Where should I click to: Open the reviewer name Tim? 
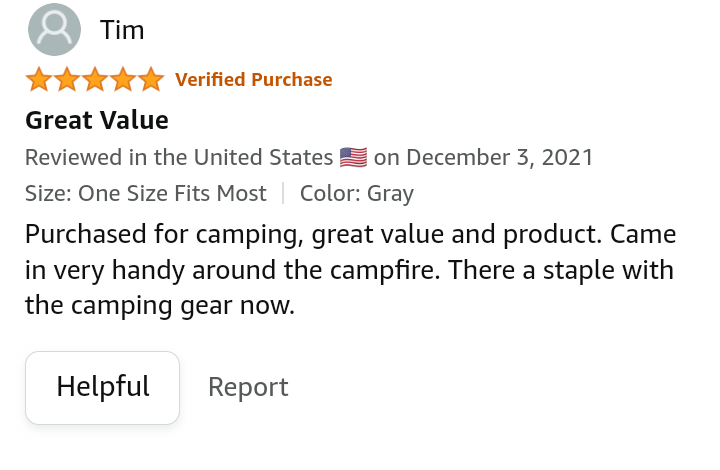coord(122,30)
